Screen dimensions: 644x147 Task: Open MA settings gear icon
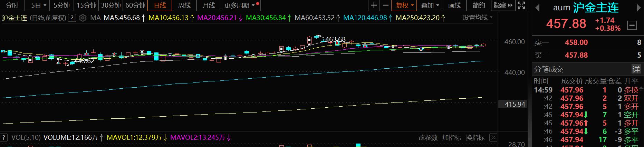(x=83, y=18)
